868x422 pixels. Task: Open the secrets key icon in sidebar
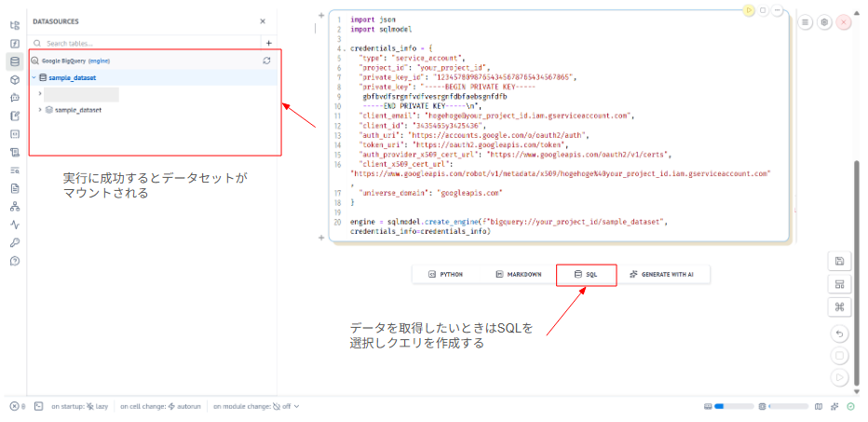[x=14, y=242]
